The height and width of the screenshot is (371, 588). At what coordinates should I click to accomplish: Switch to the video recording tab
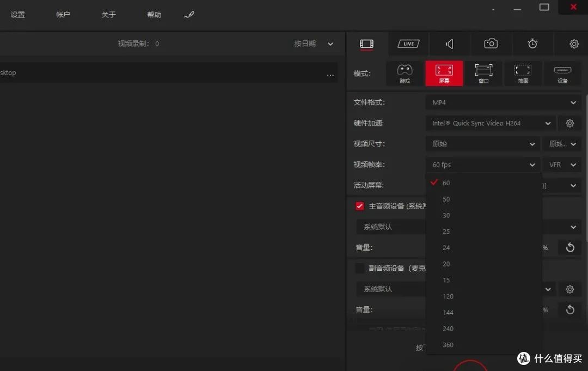coord(366,44)
